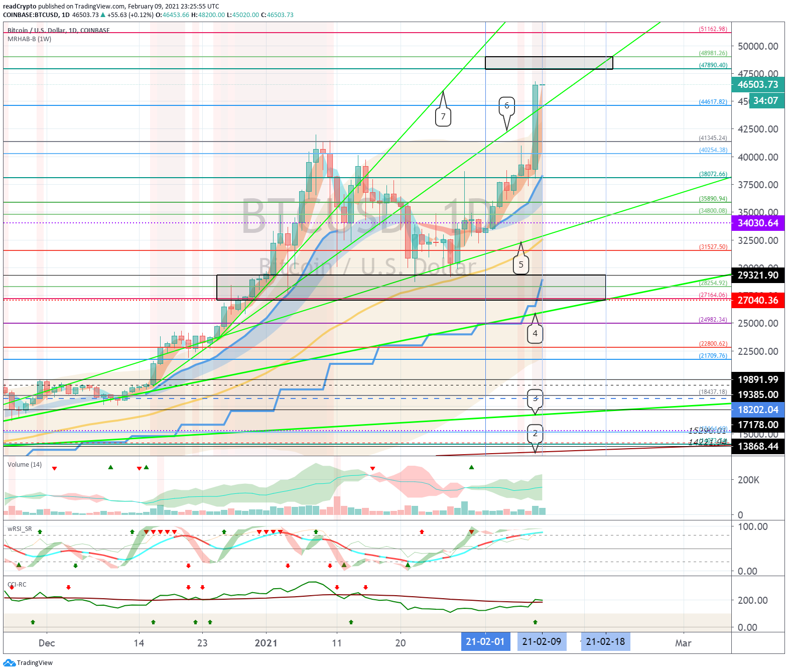This screenshot has width=788, height=672.
Task: Select the (28254.92) level label
Action: click(713, 283)
